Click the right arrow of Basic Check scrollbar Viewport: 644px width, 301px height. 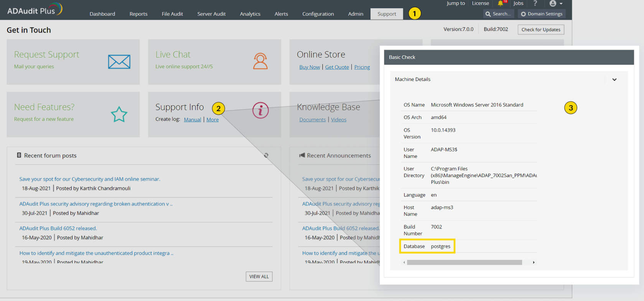click(534, 262)
